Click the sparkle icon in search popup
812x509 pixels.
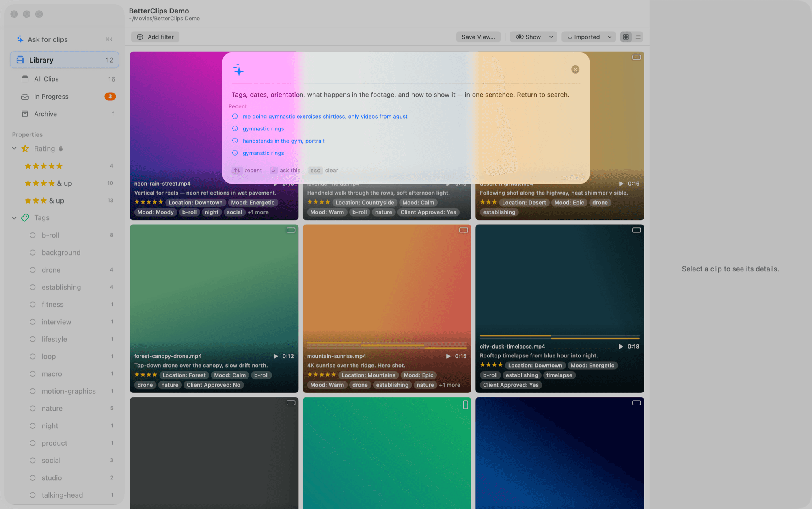pyautogui.click(x=238, y=69)
